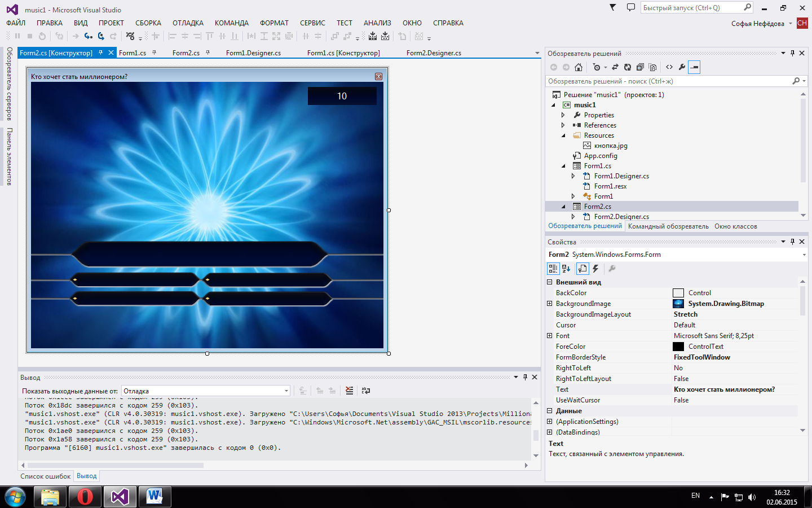The height and width of the screenshot is (508, 812).
Task: Click View Code angle-brackets icon
Action: click(x=669, y=67)
